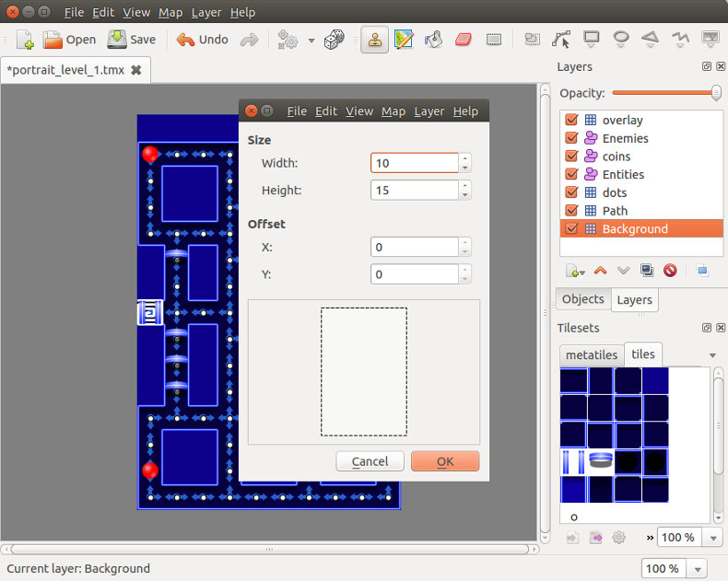Screen dimensions: 728x581
Task: Open the Edit menu in resize dialog
Action: [x=326, y=111]
